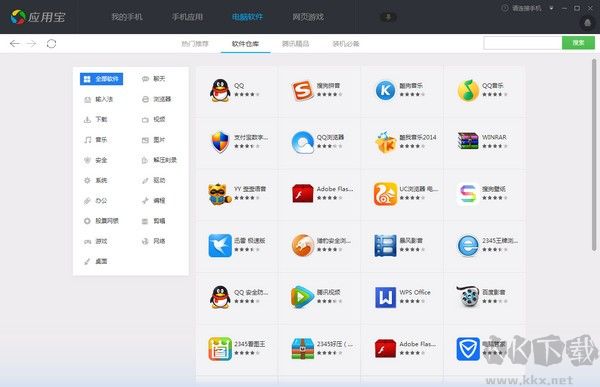
Task: Click the 支付宝数字 shield icon
Action: [x=220, y=142]
